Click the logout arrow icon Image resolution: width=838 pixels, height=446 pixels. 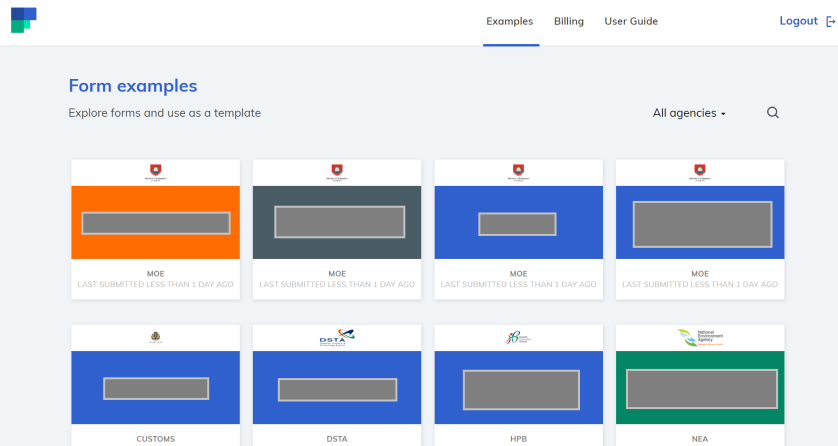coord(830,21)
